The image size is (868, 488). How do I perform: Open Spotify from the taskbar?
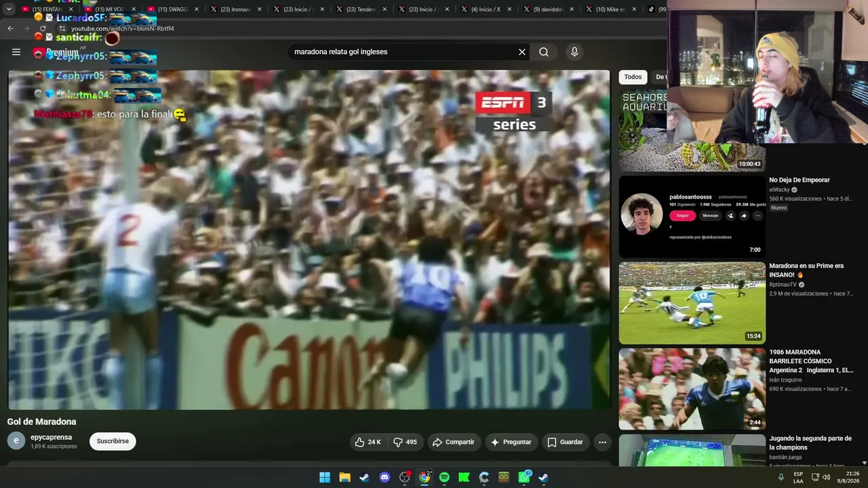coord(444,477)
